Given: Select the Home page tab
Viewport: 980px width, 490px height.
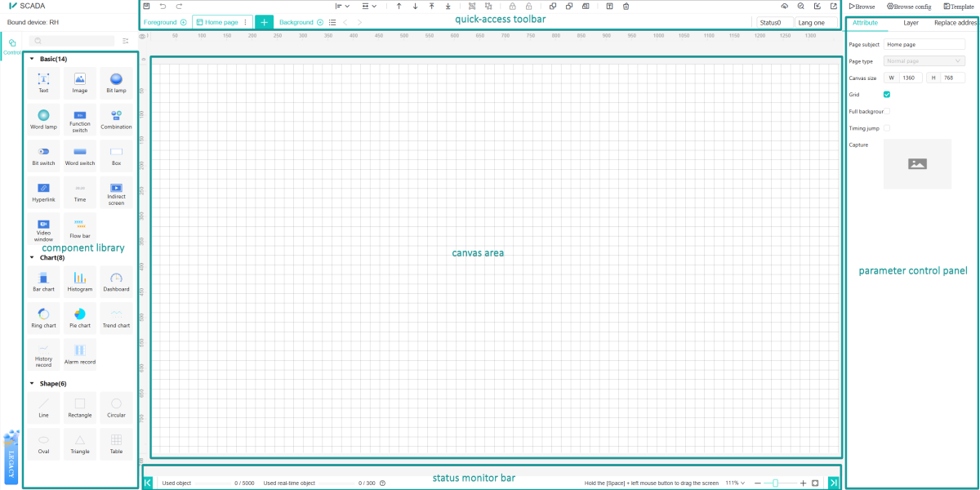Looking at the screenshot, I should [222, 22].
